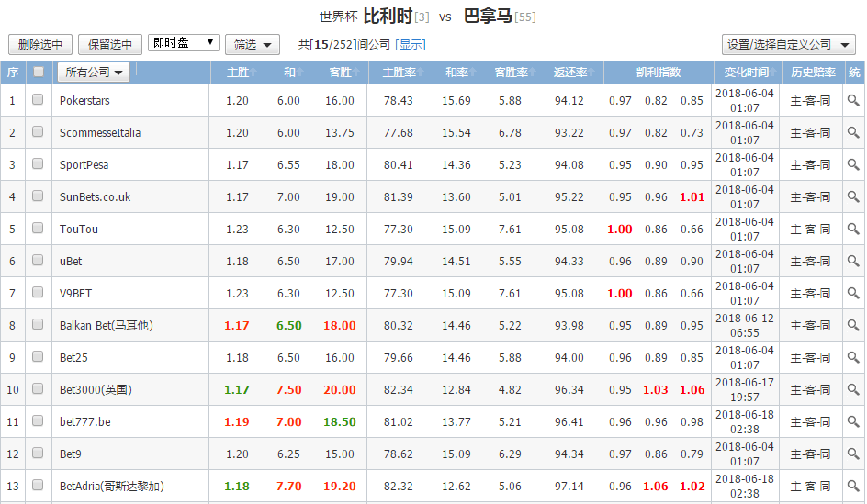
Task: Click the magnifier icon in the V9BET row
Action: click(x=853, y=293)
